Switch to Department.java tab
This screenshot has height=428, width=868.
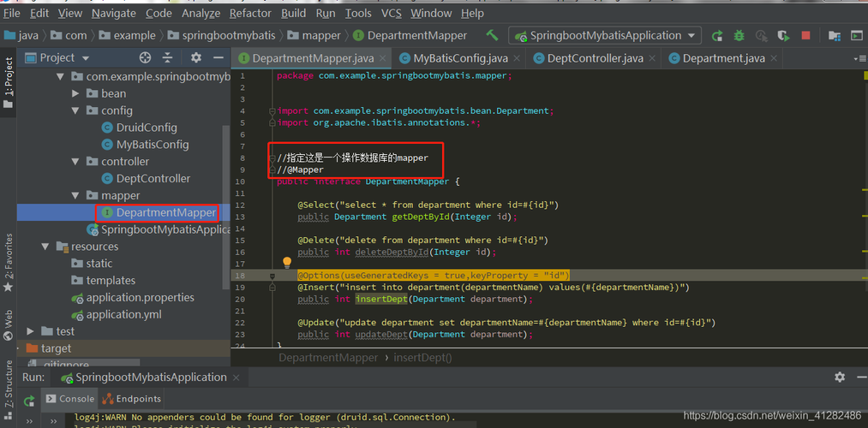pyautogui.click(x=723, y=58)
